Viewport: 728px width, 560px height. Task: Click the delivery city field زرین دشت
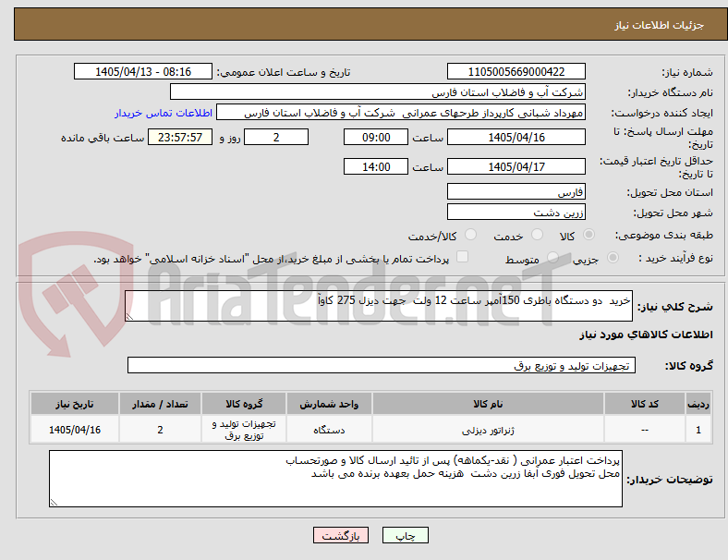pos(516,212)
